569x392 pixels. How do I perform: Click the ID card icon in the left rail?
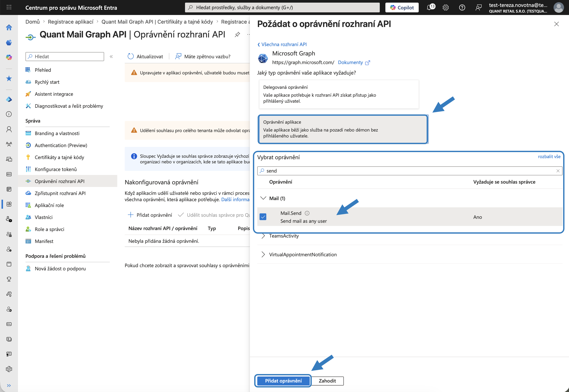9,174
